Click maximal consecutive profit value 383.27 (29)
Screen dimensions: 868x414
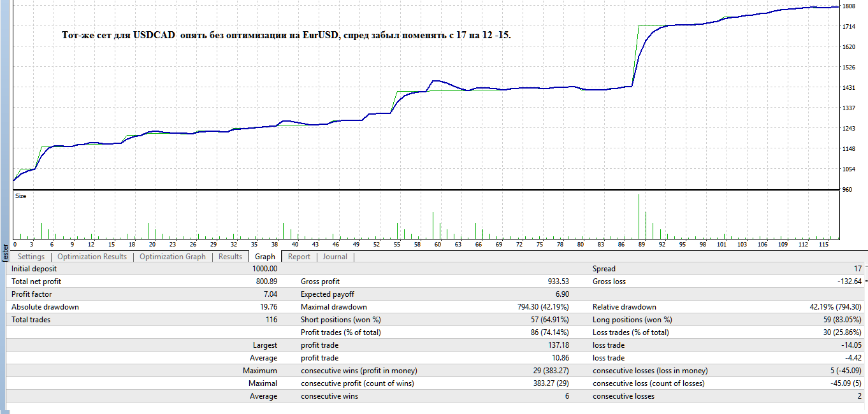coord(550,383)
